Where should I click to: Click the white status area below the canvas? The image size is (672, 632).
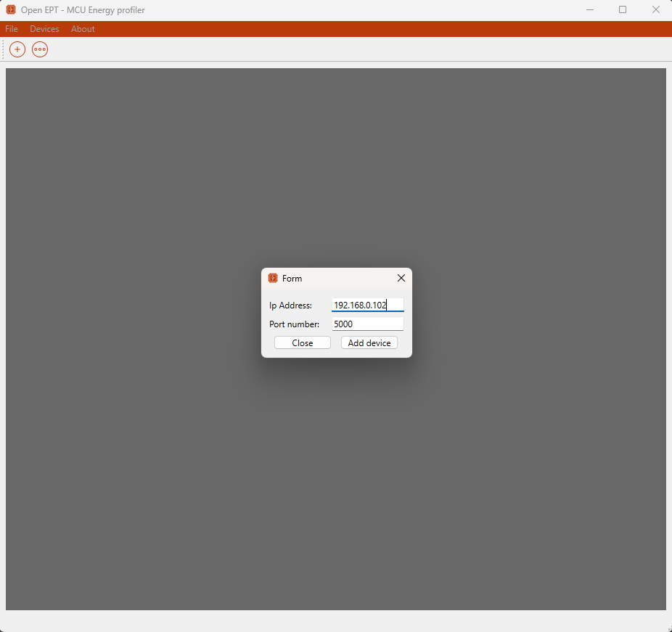pyautogui.click(x=336, y=620)
